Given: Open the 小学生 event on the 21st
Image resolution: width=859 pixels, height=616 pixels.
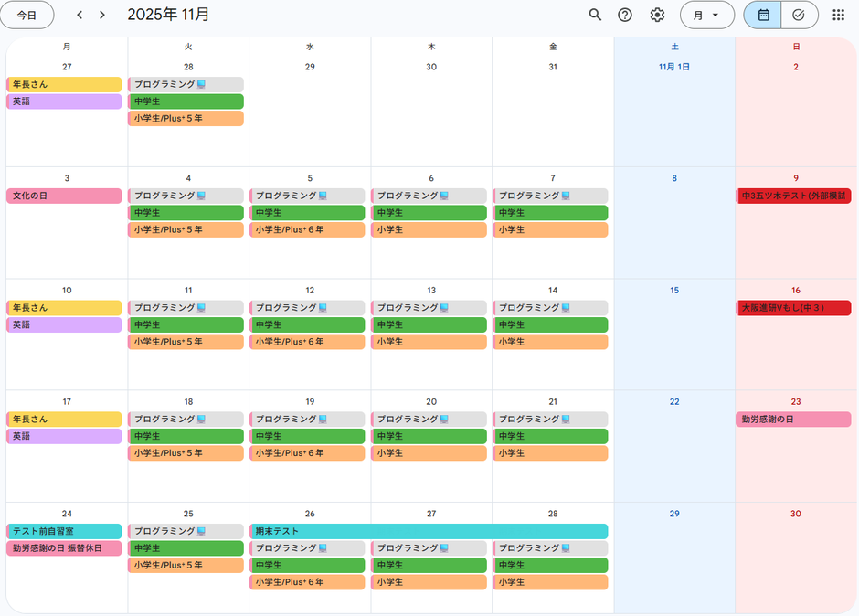Looking at the screenshot, I should tap(550, 453).
